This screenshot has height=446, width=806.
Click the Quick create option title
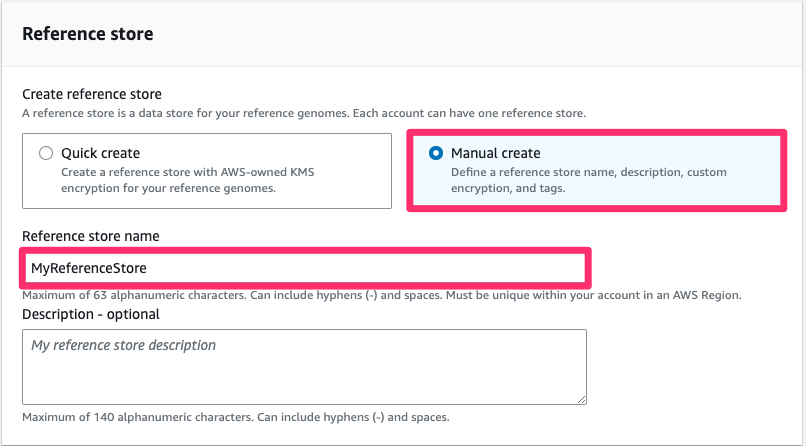point(100,153)
